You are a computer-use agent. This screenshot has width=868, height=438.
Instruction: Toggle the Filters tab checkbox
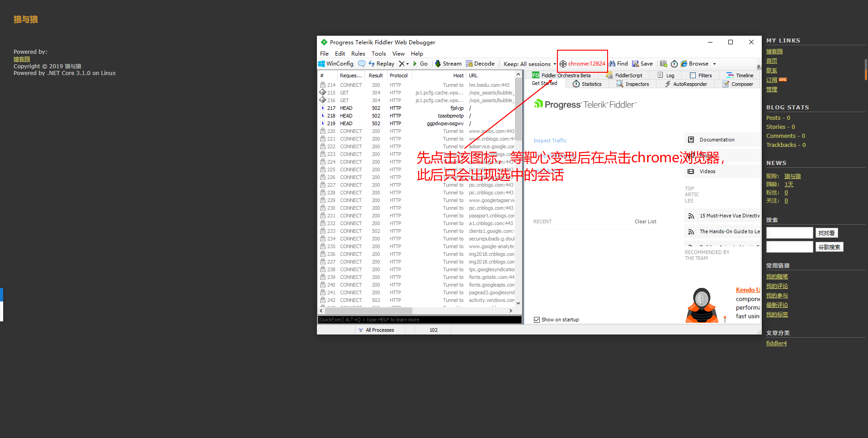tap(693, 75)
